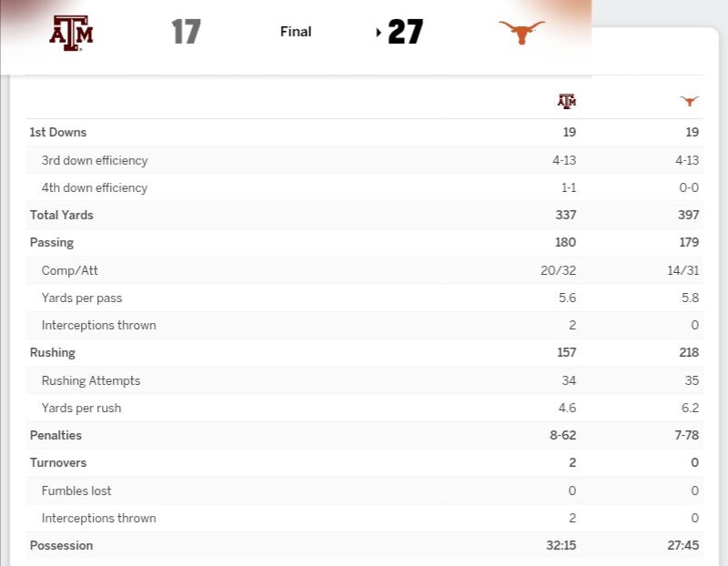Click the Final game status label

point(296,32)
